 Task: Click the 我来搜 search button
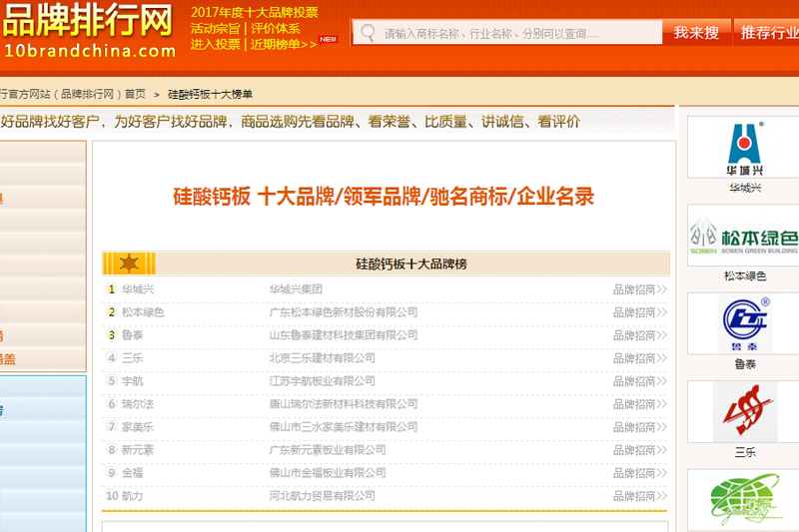pyautogui.click(x=696, y=33)
